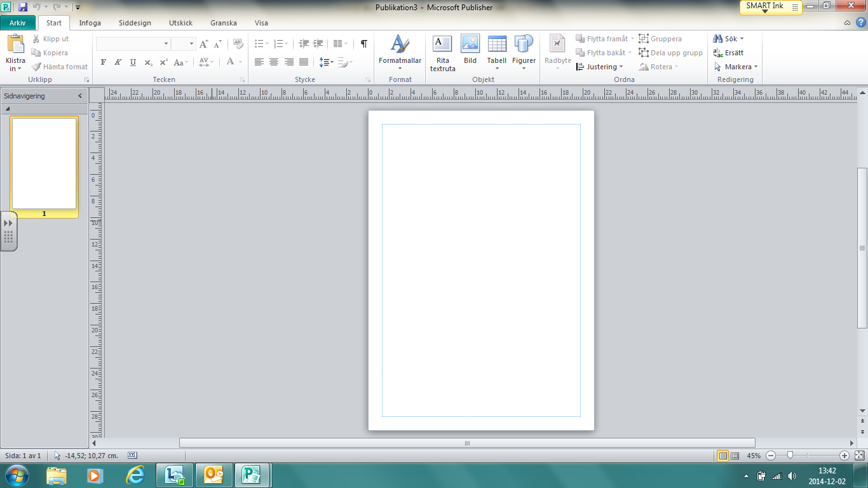Click the SMART Ink toolbar tab
Screen dimensions: 868x488
771,7
